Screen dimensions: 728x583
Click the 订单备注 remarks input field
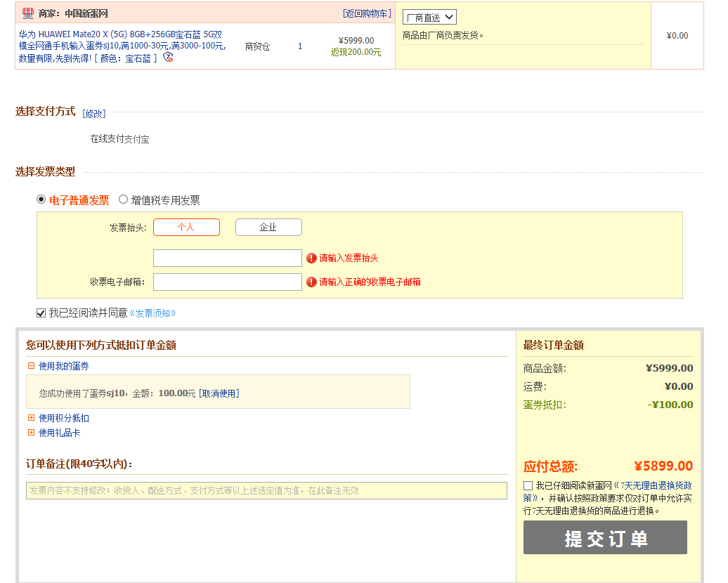coord(266,490)
